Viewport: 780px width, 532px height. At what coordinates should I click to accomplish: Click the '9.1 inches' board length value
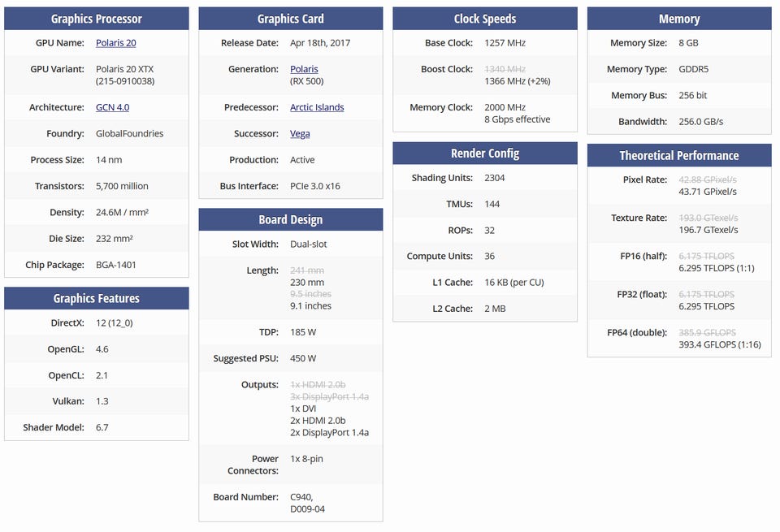tap(310, 306)
